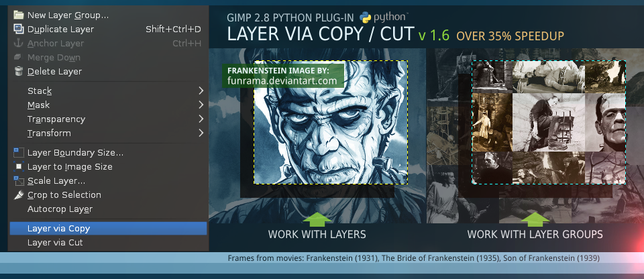644x279 pixels.
Task: Click the New Layer Group folder icon
Action: click(x=19, y=15)
